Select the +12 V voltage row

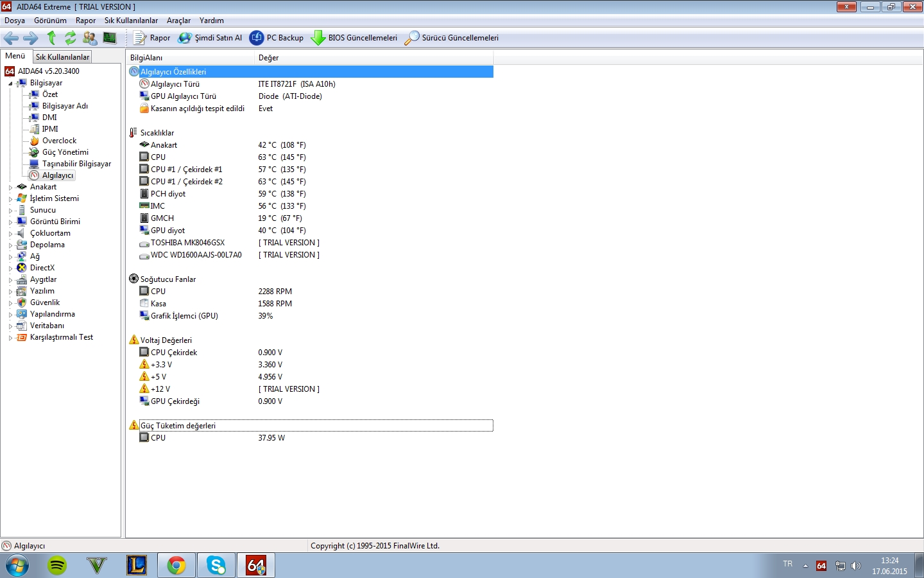tap(311, 389)
